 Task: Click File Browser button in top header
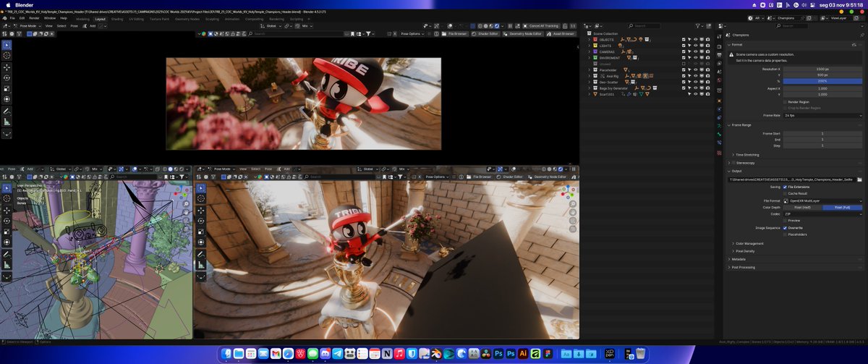pos(456,34)
